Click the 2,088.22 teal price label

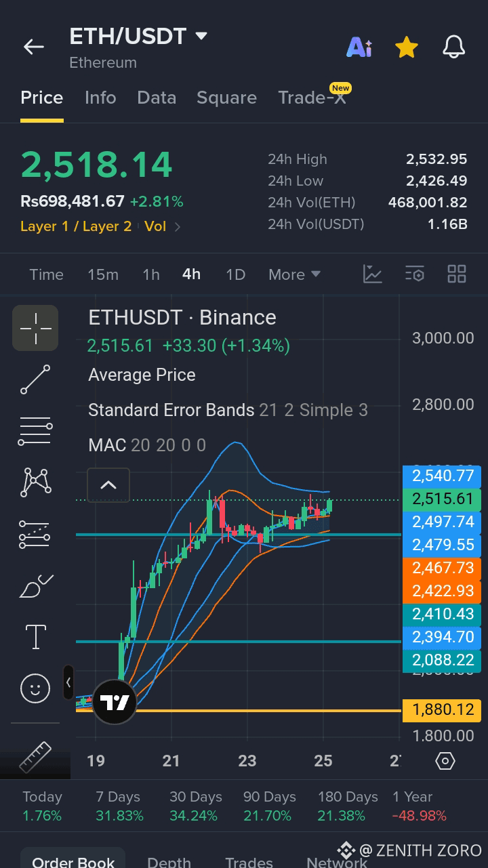click(x=442, y=660)
